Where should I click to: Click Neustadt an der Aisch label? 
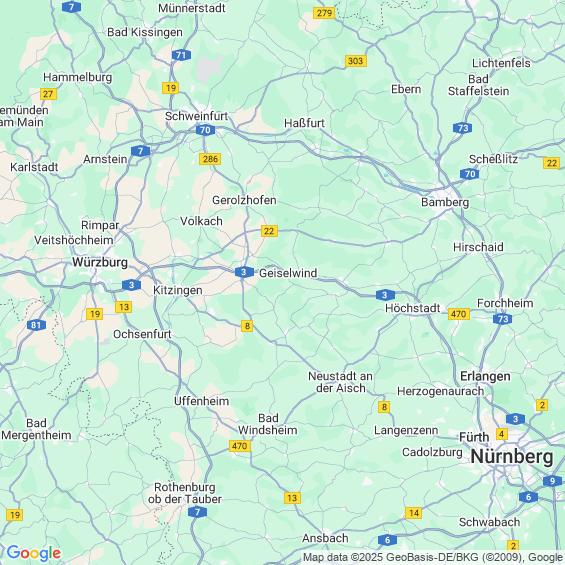click(341, 382)
